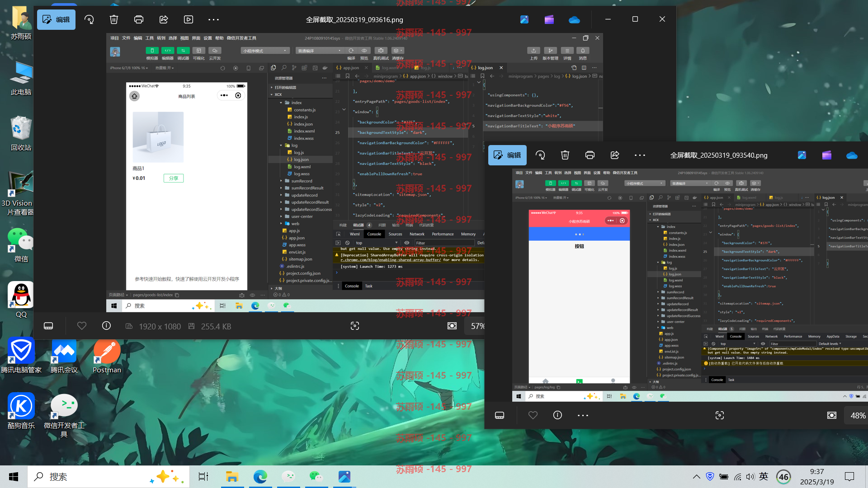Viewport: 868px width, 488px height.
Task: Click 编辑 in the 093540.png Photos window
Action: tap(507, 155)
